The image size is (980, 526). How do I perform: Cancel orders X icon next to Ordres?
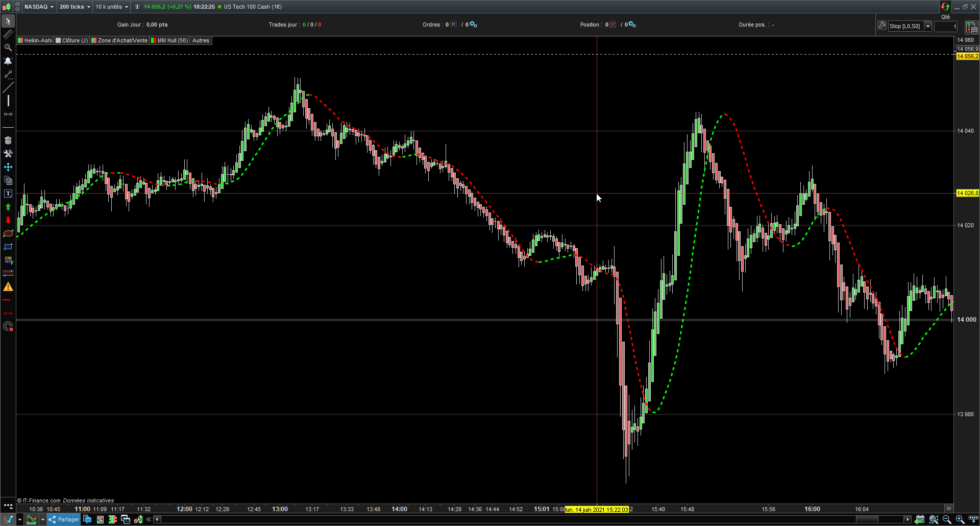[x=453, y=25]
